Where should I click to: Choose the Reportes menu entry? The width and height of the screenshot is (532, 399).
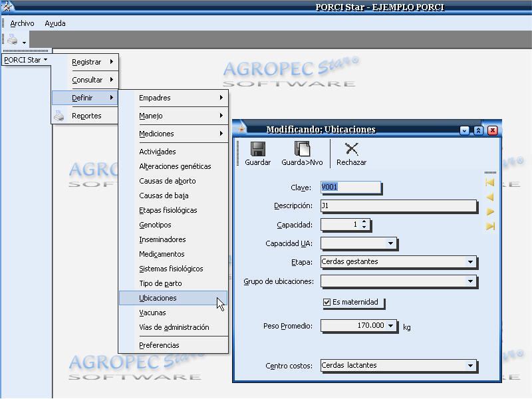pyautogui.click(x=85, y=116)
